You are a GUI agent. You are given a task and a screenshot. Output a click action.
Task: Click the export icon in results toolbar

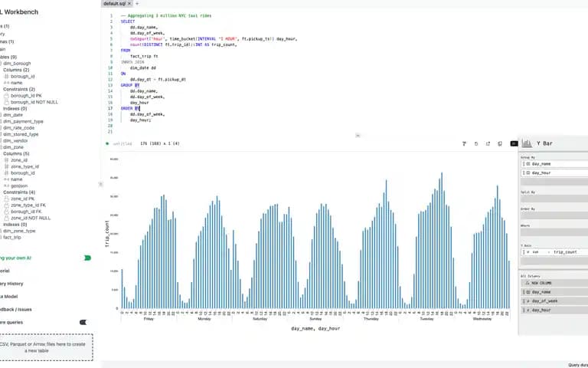point(488,143)
